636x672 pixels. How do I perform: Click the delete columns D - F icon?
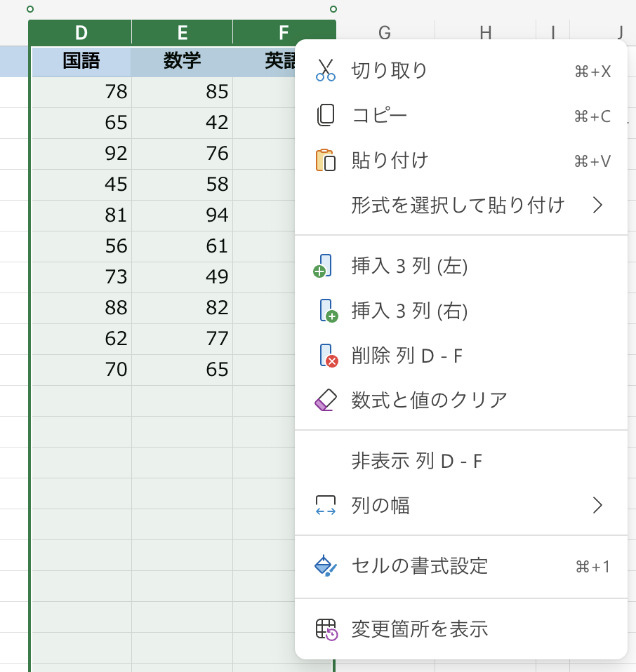pos(328,356)
